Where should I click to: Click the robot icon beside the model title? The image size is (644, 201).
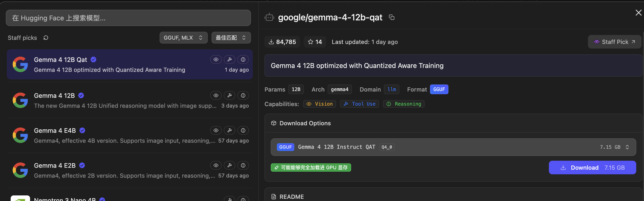tap(269, 17)
